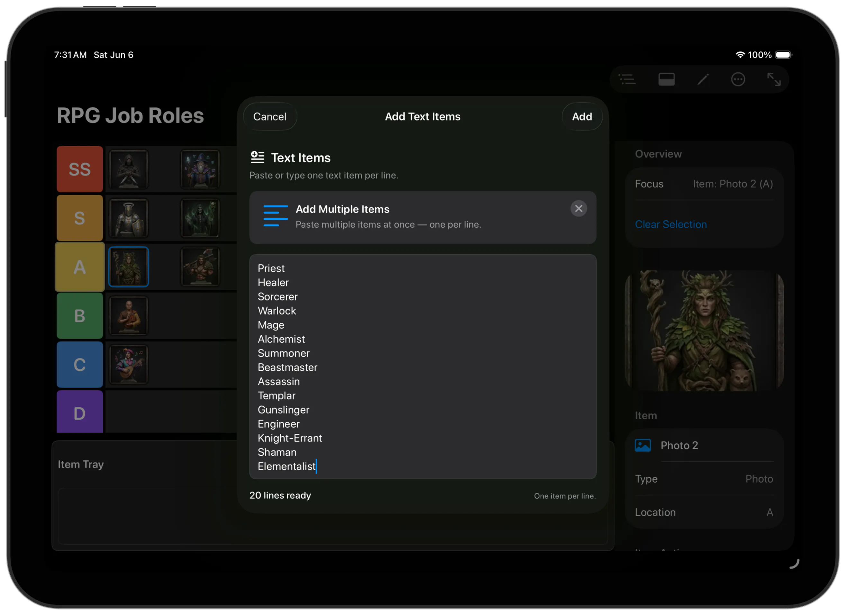Click the Photo 2 image icon
846x616 pixels.
pyautogui.click(x=643, y=446)
